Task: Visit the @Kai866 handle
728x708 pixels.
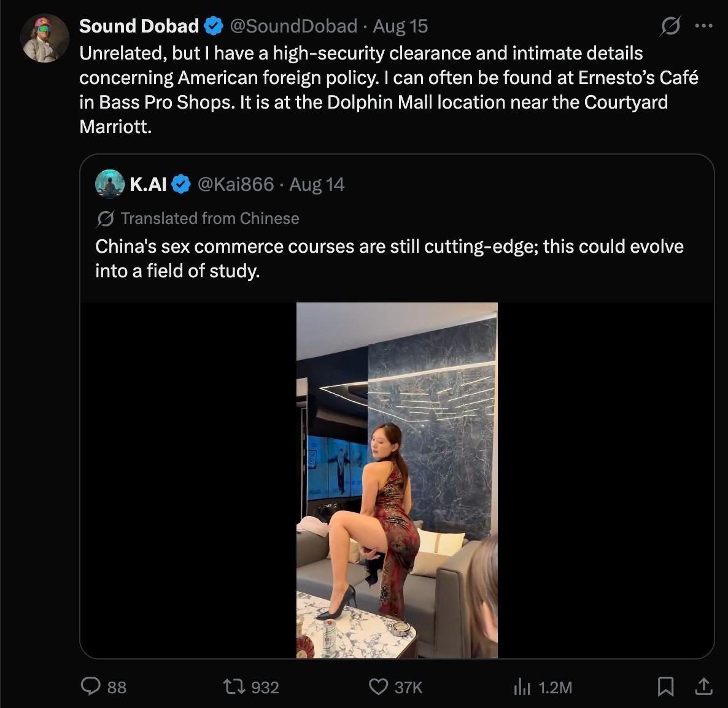Action: (x=235, y=184)
